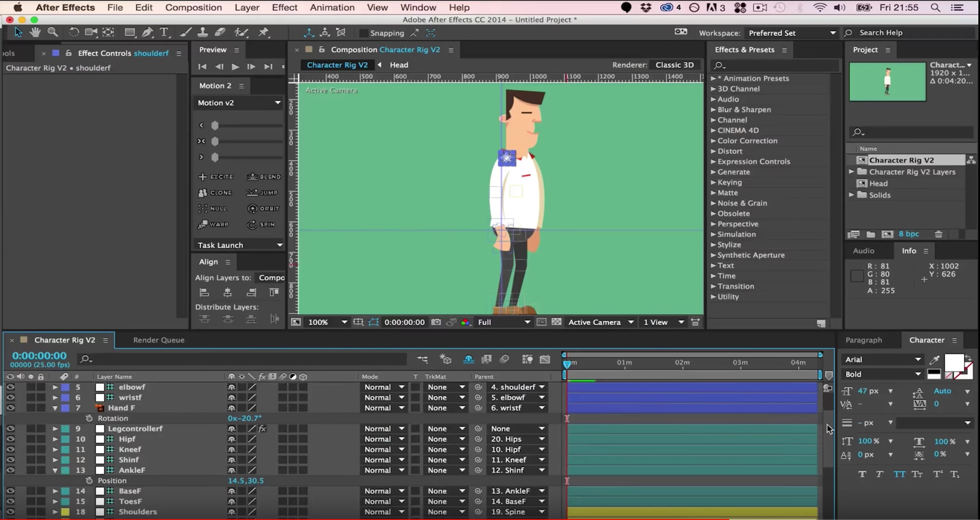Image resolution: width=980 pixels, height=520 pixels.
Task: Enable the Snapping checkbox
Action: click(363, 33)
